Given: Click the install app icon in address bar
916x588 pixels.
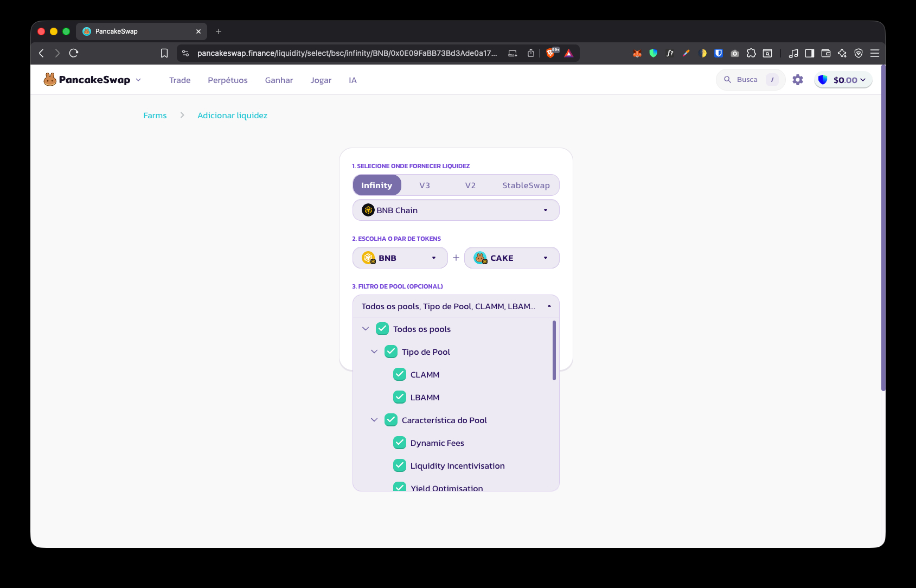Looking at the screenshot, I should pyautogui.click(x=513, y=53).
